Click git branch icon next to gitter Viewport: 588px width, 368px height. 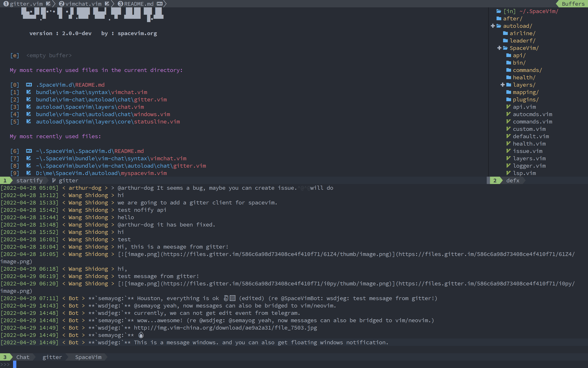(x=54, y=181)
